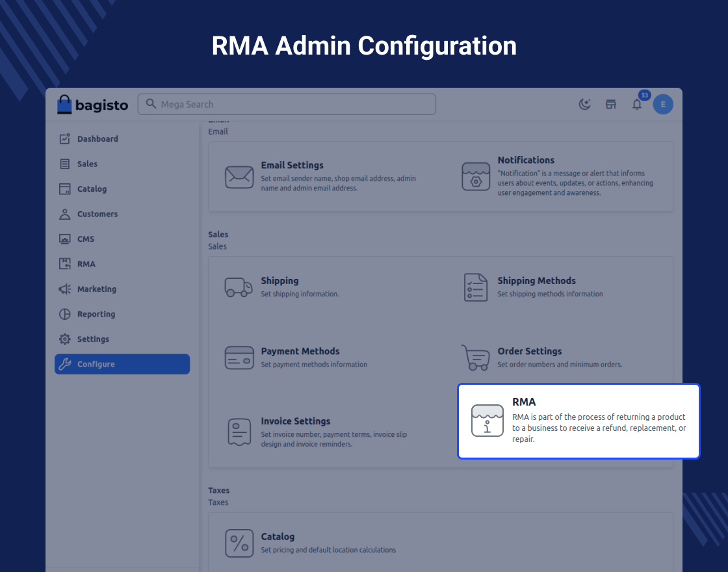
Task: Toggle dark mode moon icon
Action: point(584,105)
